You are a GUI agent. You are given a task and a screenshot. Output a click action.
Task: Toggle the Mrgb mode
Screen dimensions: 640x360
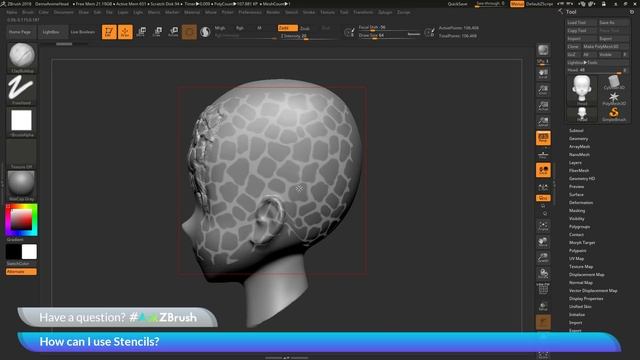tap(220, 28)
